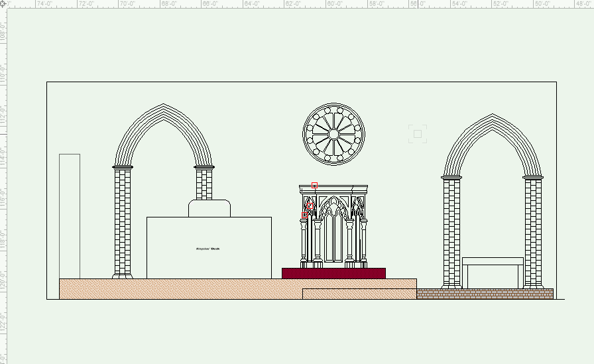The height and width of the screenshot is (364, 594).
Task: Click the 108'-0" mark on the left ruler
Action: tap(3, 31)
